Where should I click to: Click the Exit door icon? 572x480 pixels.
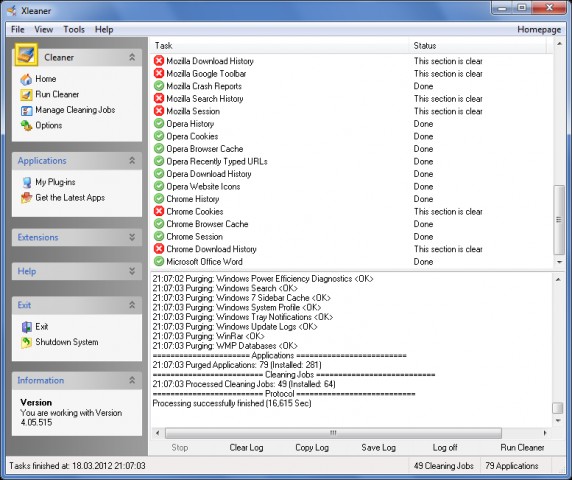tap(26, 327)
